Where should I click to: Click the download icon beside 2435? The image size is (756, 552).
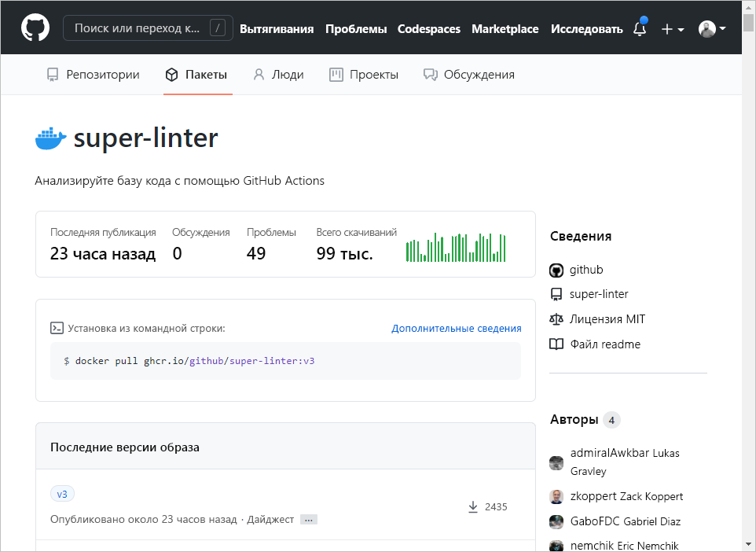pyautogui.click(x=473, y=506)
